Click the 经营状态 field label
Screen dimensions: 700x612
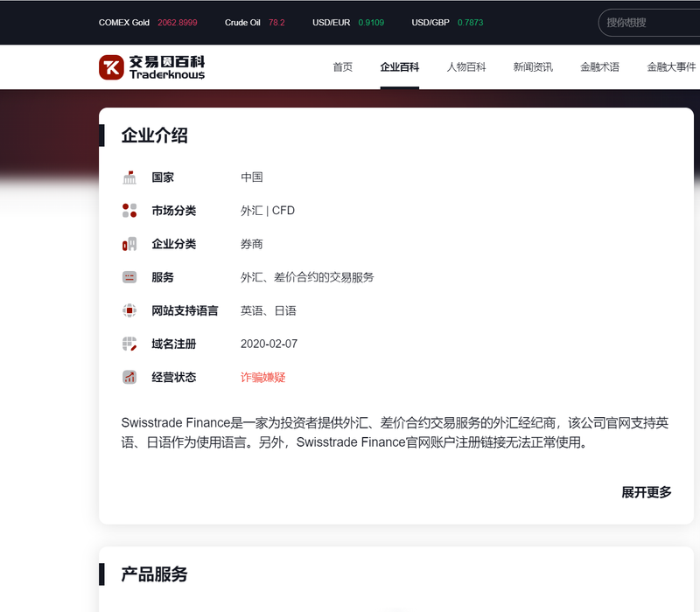coord(173,378)
